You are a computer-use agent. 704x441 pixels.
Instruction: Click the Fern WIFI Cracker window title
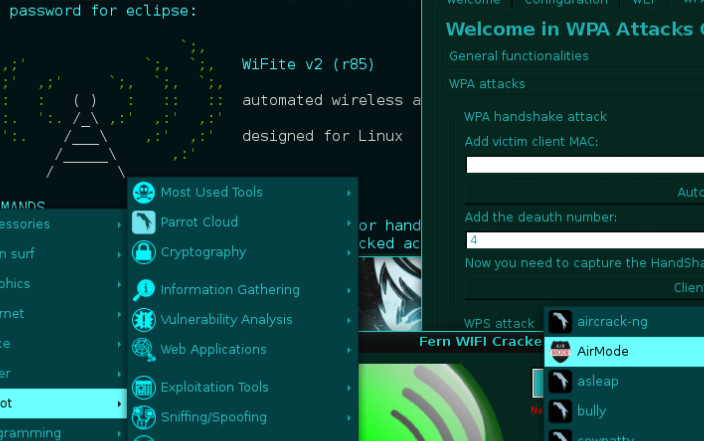480,341
